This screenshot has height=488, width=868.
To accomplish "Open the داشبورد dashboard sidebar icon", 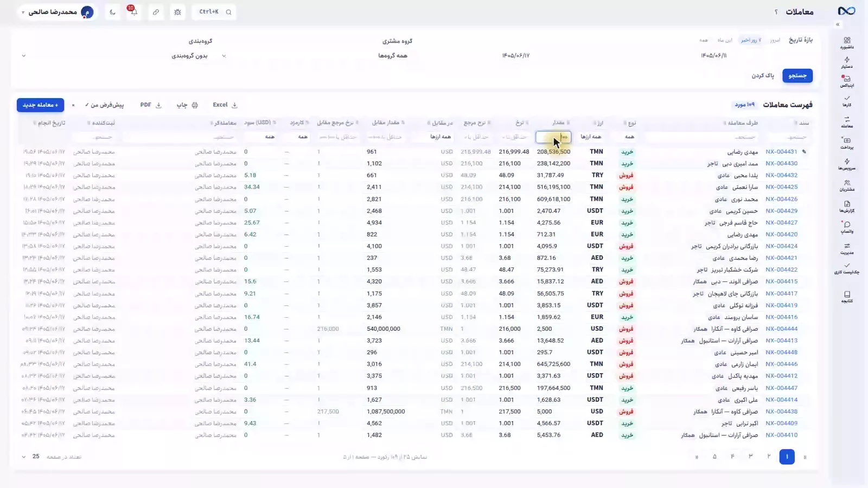I will click(x=847, y=43).
